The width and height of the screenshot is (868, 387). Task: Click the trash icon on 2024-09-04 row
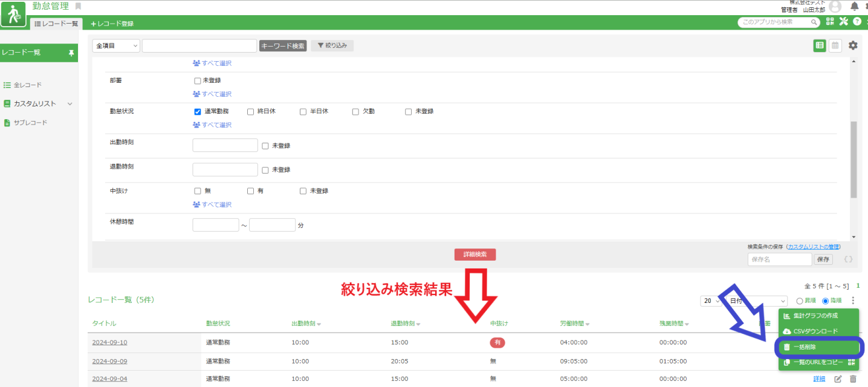[x=853, y=379]
